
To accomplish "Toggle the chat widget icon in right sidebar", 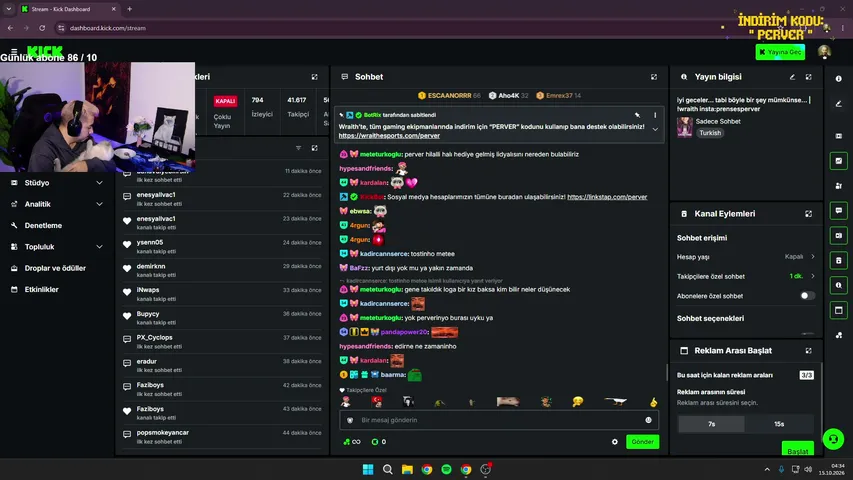I will [838, 211].
